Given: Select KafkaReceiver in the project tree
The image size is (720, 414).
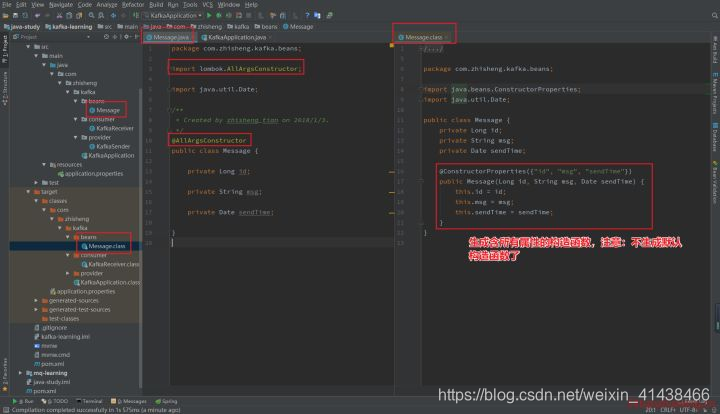Looking at the screenshot, I should point(112,129).
